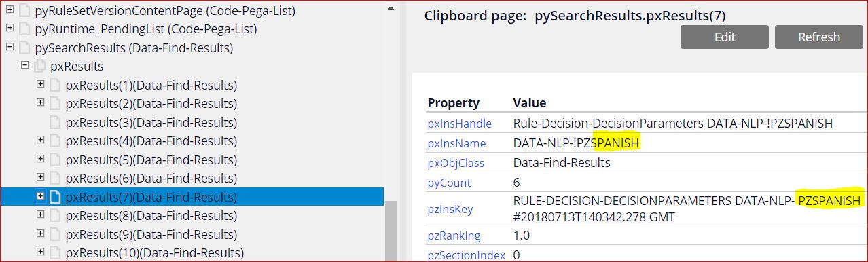Click page icon of pyRuntime_PendingList

point(24,29)
